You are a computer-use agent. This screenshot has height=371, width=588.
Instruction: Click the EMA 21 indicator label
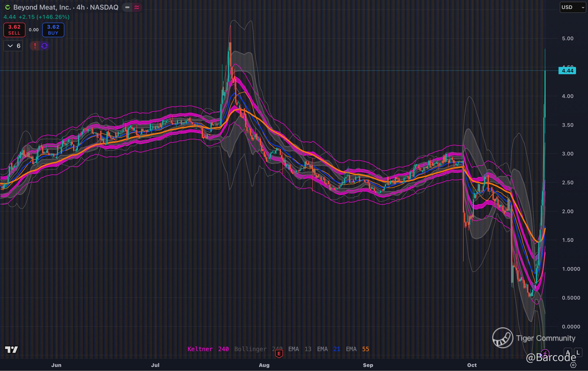(328, 349)
